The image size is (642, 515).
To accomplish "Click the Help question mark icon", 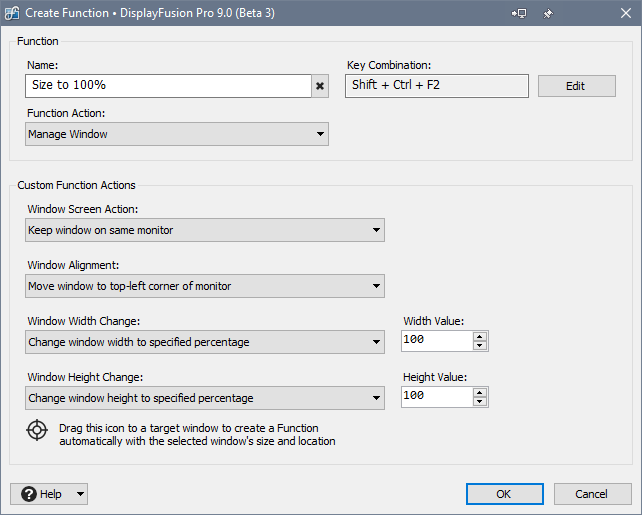I will pos(28,494).
